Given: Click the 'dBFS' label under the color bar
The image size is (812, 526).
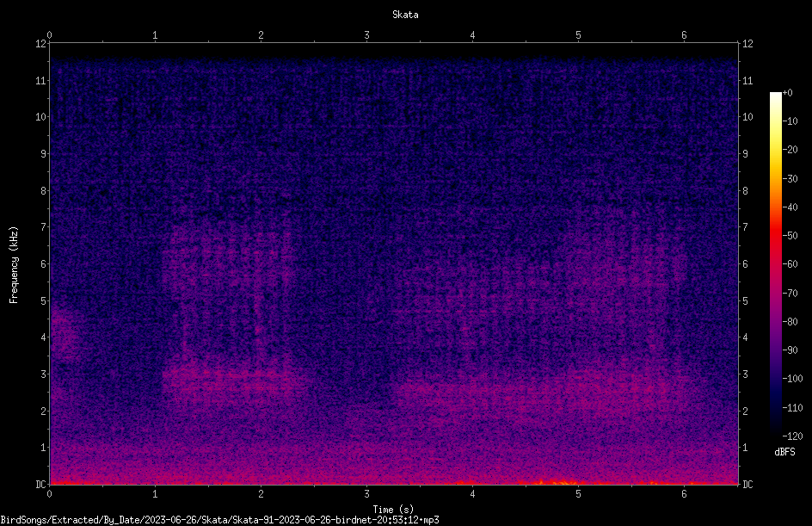Looking at the screenshot, I should point(784,452).
